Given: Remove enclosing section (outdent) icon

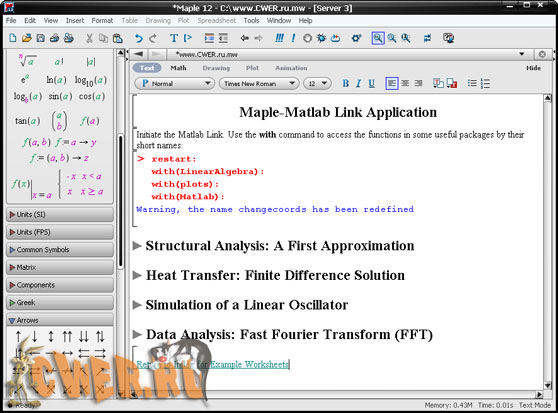Looking at the screenshot, I should [223, 38].
